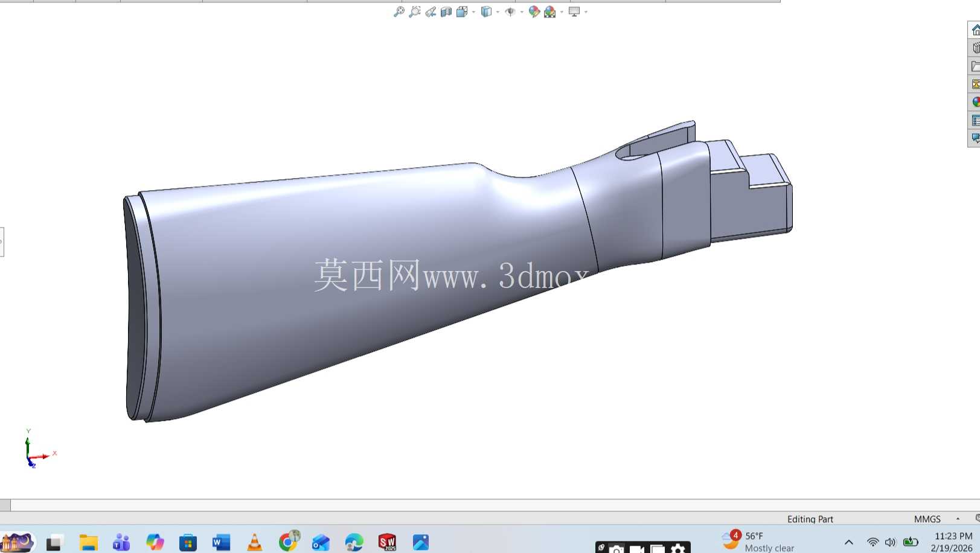Open Microsoft Word from the taskbar

tap(221, 542)
